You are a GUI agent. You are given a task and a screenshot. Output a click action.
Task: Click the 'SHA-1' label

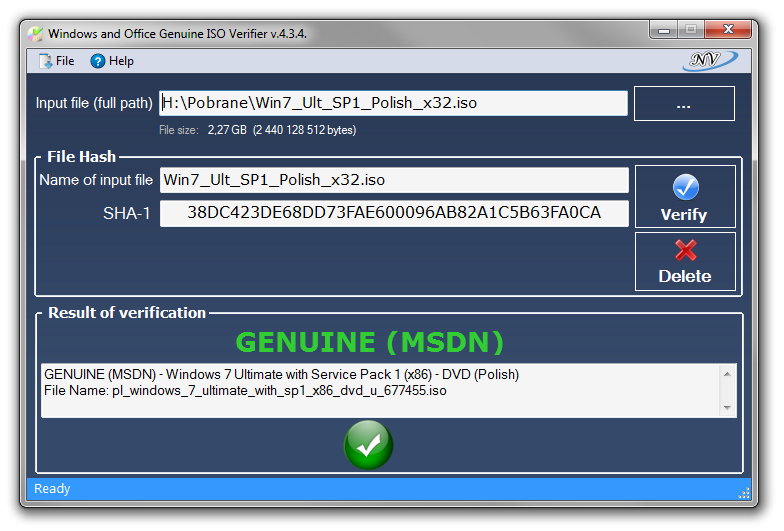[126, 214]
